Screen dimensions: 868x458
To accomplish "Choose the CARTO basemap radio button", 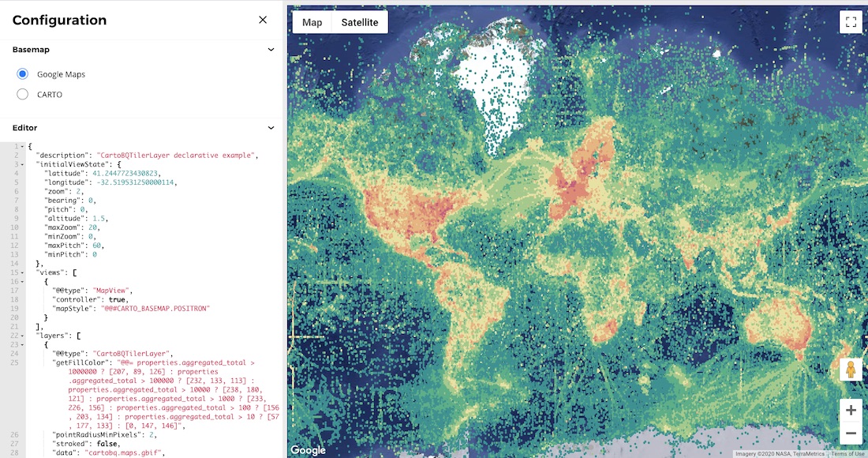I will 23,95.
